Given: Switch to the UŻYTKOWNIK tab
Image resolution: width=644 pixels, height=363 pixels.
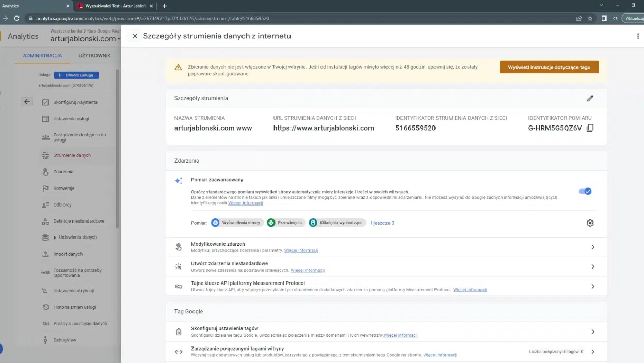Looking at the screenshot, I should [x=94, y=55].
